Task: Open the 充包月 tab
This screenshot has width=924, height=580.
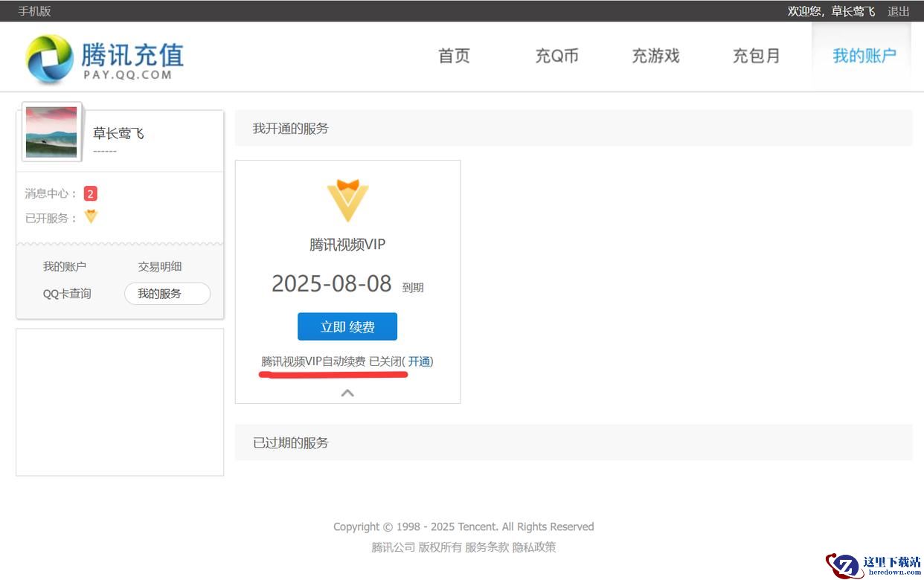Action: pyautogui.click(x=756, y=56)
